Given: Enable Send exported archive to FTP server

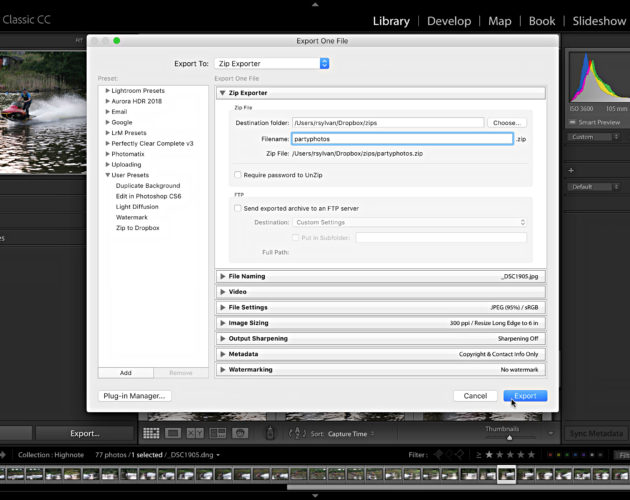Looking at the screenshot, I should coord(238,208).
